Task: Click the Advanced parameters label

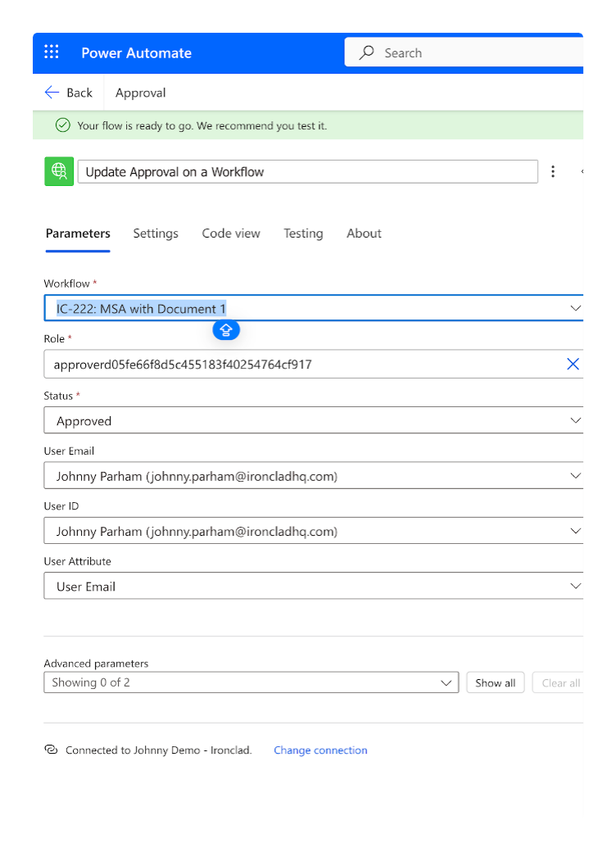Action: (x=96, y=664)
